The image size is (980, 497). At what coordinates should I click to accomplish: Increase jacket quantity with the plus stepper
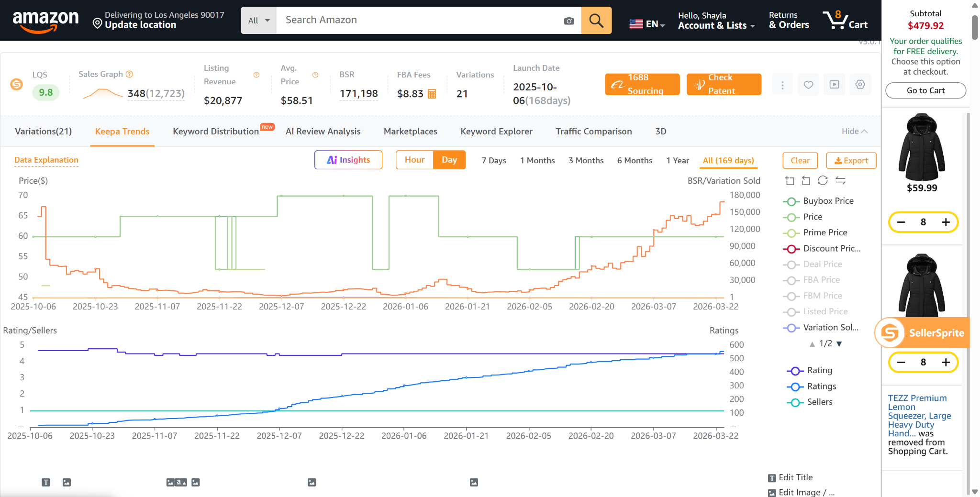946,222
